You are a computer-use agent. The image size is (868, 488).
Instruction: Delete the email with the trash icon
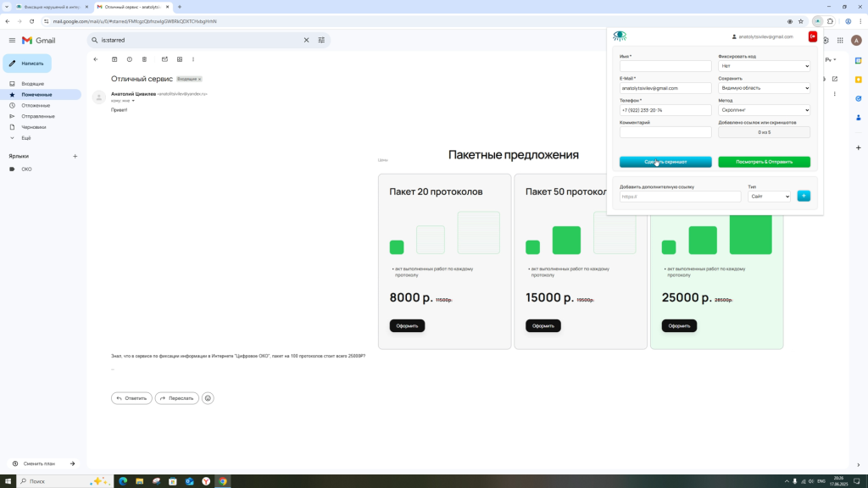pyautogui.click(x=144, y=59)
